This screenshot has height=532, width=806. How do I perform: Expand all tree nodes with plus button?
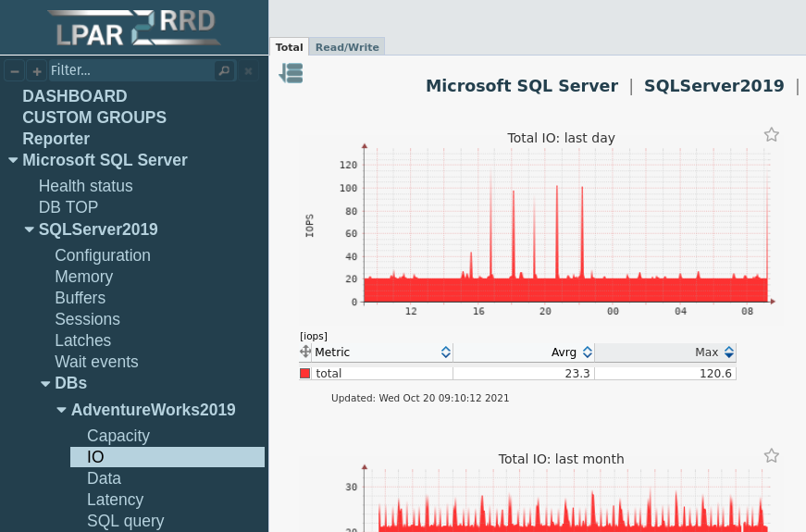pyautogui.click(x=36, y=71)
